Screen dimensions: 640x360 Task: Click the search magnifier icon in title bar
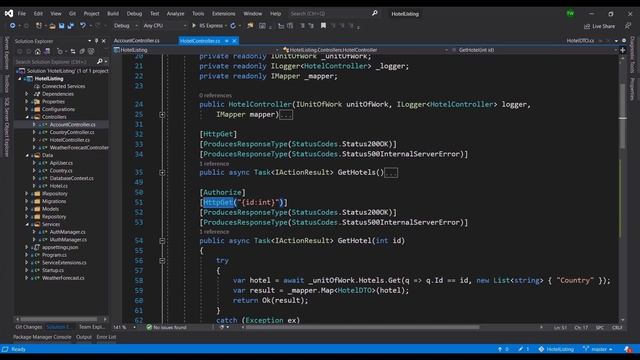point(374,13)
